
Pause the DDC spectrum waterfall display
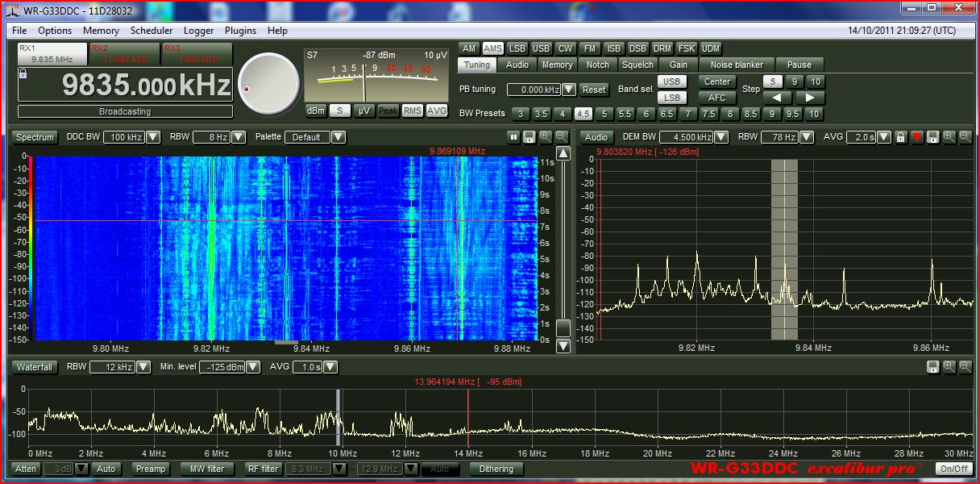pyautogui.click(x=513, y=137)
